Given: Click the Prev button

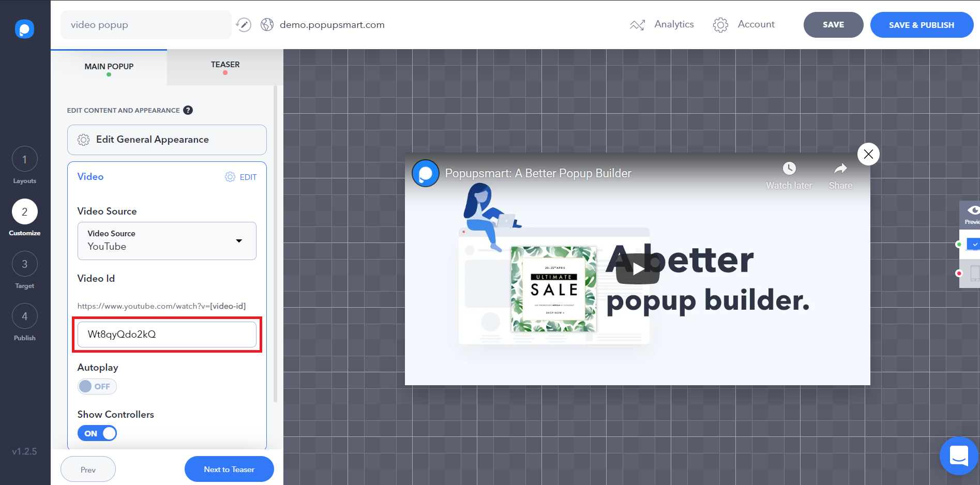Looking at the screenshot, I should coord(88,469).
